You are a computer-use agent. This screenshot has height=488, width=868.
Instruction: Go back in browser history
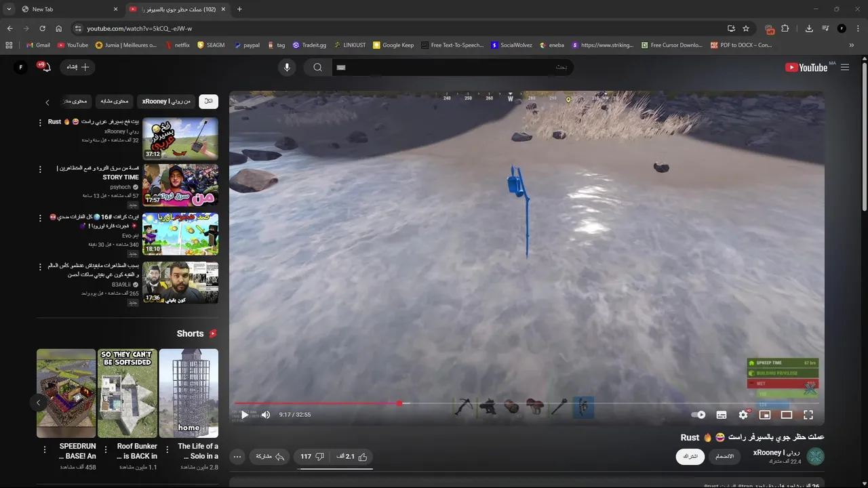[x=9, y=28]
